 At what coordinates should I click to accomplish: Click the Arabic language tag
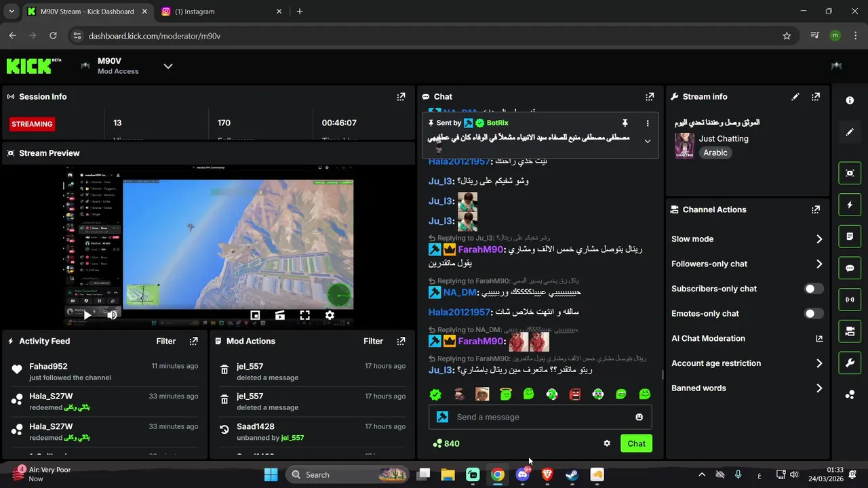[x=715, y=153]
